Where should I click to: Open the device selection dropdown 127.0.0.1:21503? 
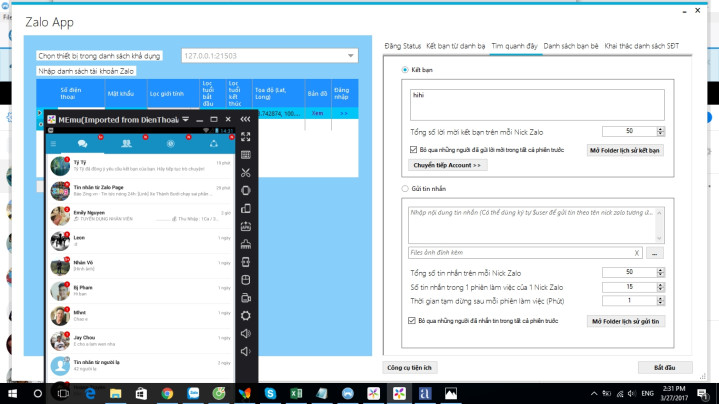270,55
